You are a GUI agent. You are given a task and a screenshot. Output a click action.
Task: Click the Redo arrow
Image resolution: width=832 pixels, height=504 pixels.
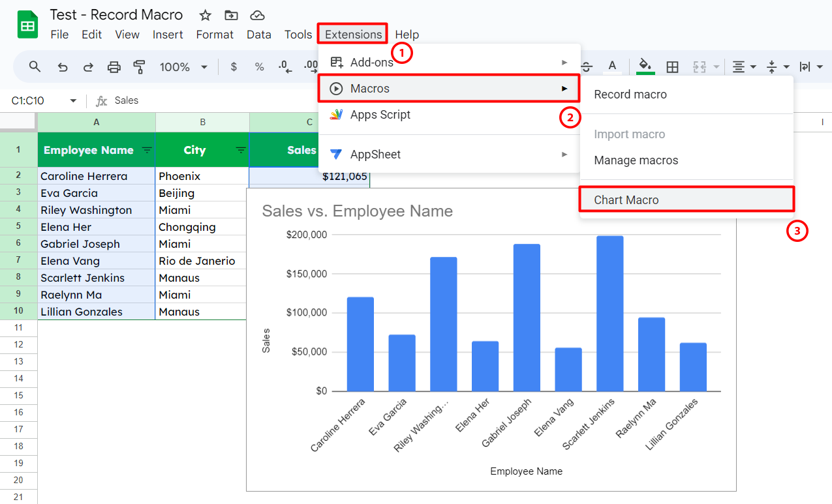88,67
